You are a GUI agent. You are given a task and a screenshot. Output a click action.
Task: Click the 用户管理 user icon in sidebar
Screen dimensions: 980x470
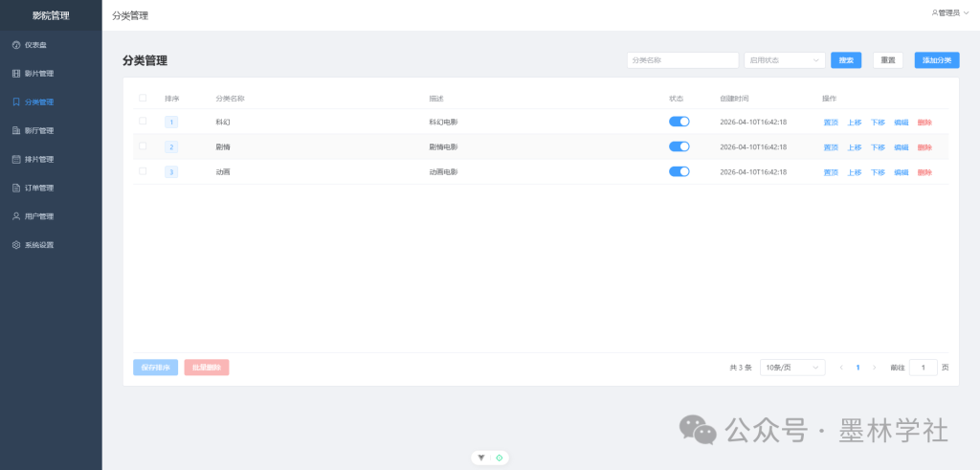[15, 216]
